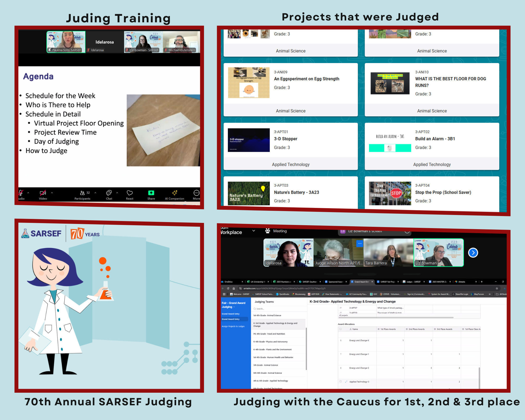The width and height of the screenshot is (525, 420).
Task: Switch to the Sponsored Awards browser tab
Action: click(x=335, y=282)
